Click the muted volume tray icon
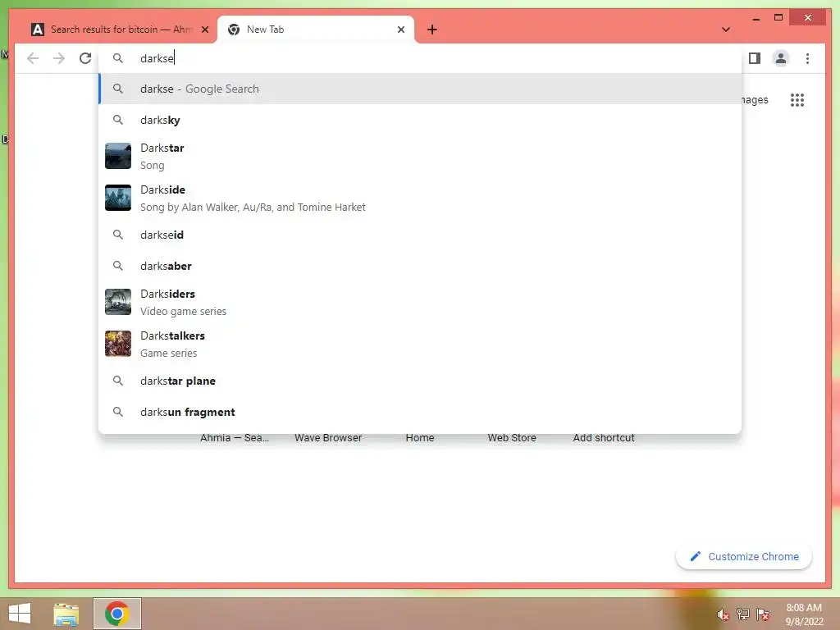Image resolution: width=840 pixels, height=630 pixels. pyautogui.click(x=723, y=614)
